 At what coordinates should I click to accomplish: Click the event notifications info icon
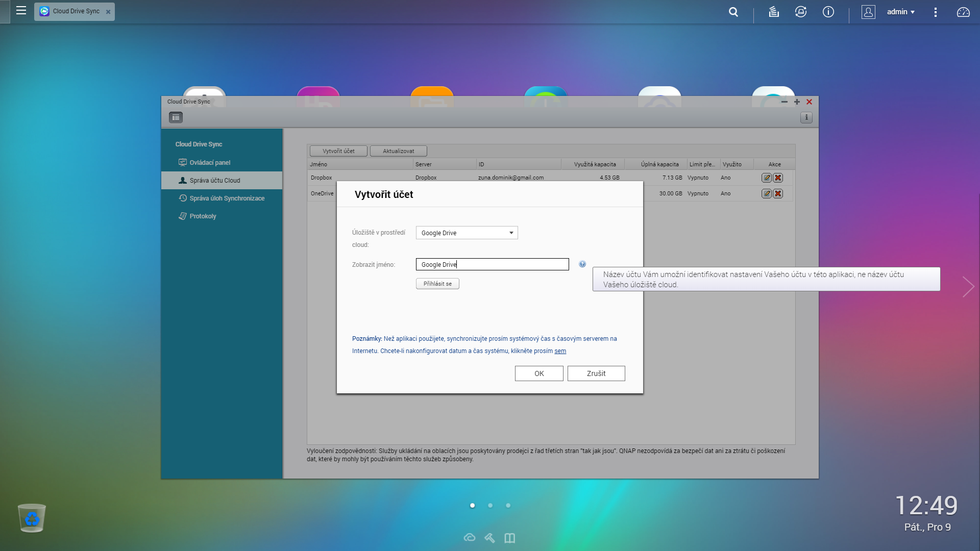coord(828,12)
